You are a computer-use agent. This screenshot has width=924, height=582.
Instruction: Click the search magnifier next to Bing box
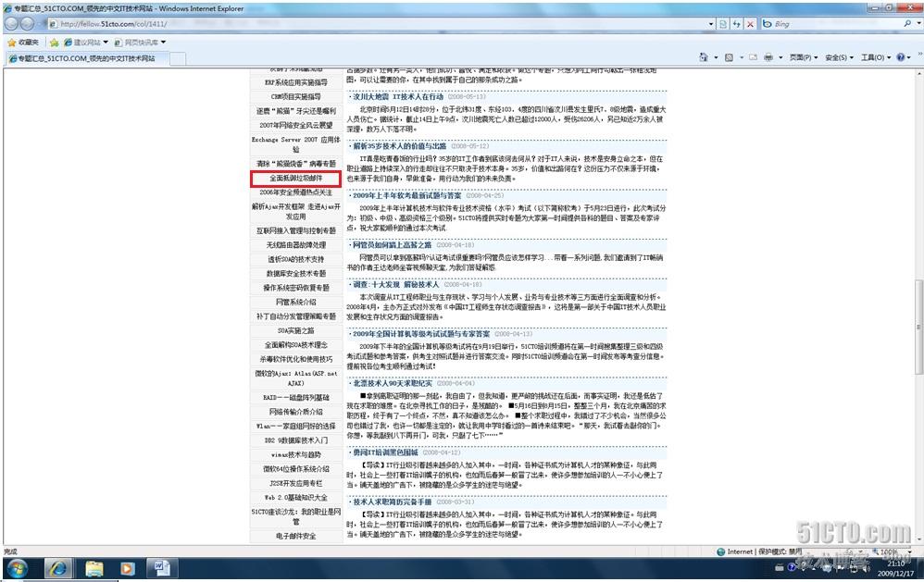(x=907, y=23)
